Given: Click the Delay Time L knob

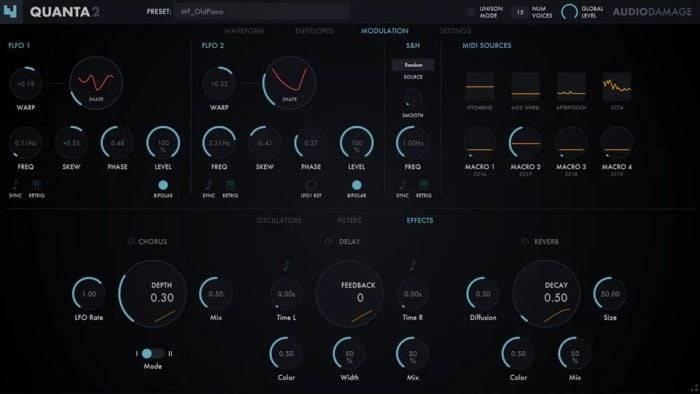Looking at the screenshot, I should click(x=286, y=294).
